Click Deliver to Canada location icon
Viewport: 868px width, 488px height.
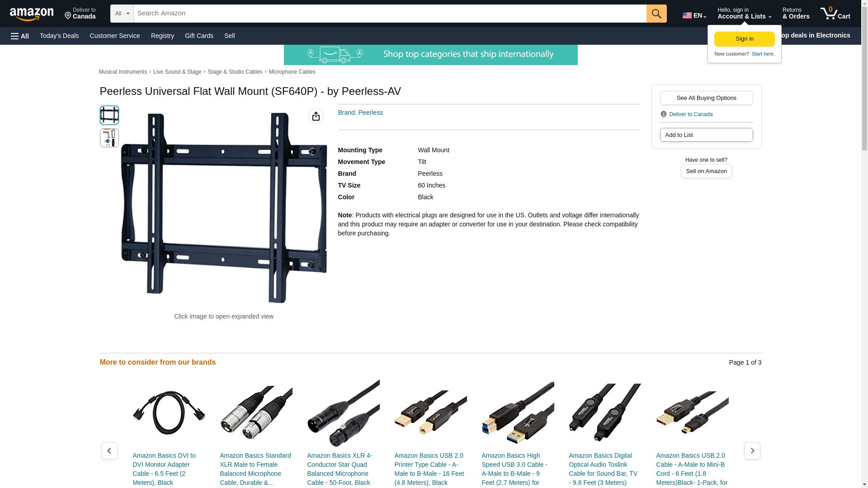tap(663, 114)
